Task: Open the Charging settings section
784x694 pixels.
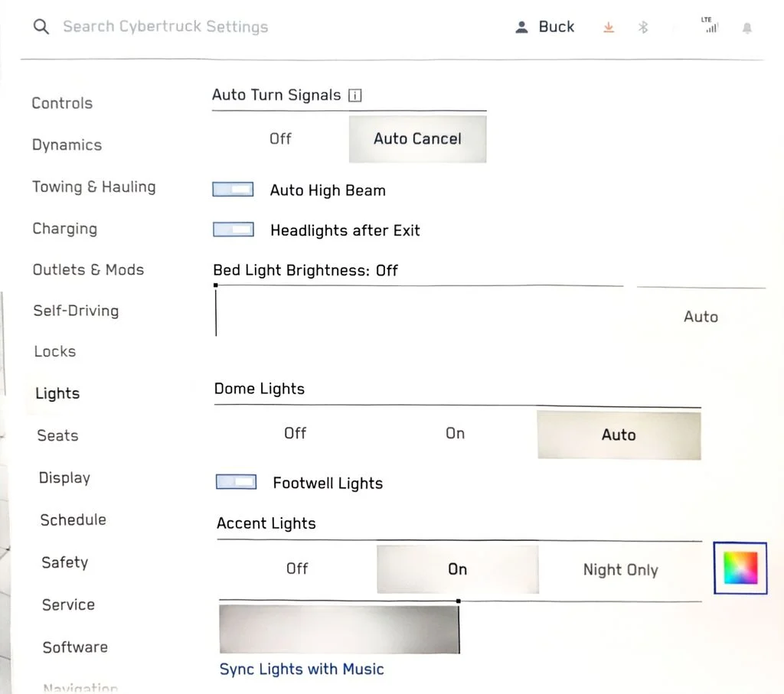Action: [x=64, y=228]
